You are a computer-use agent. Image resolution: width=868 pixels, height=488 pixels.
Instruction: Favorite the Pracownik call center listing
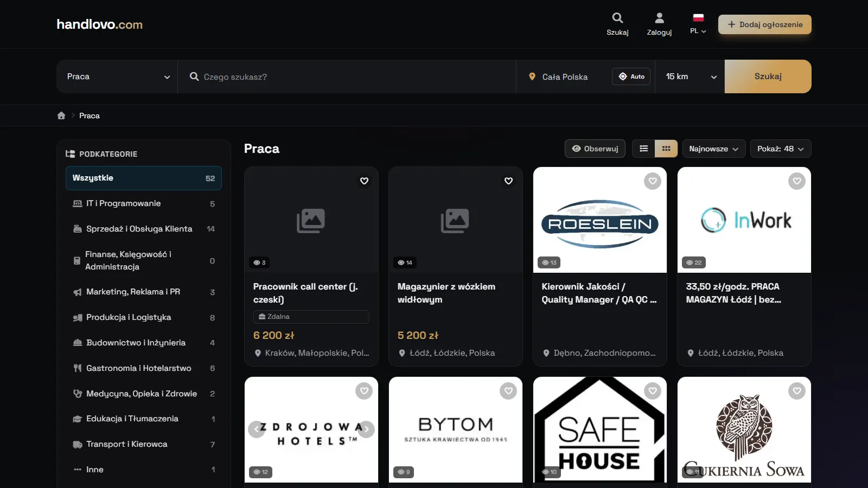(364, 181)
